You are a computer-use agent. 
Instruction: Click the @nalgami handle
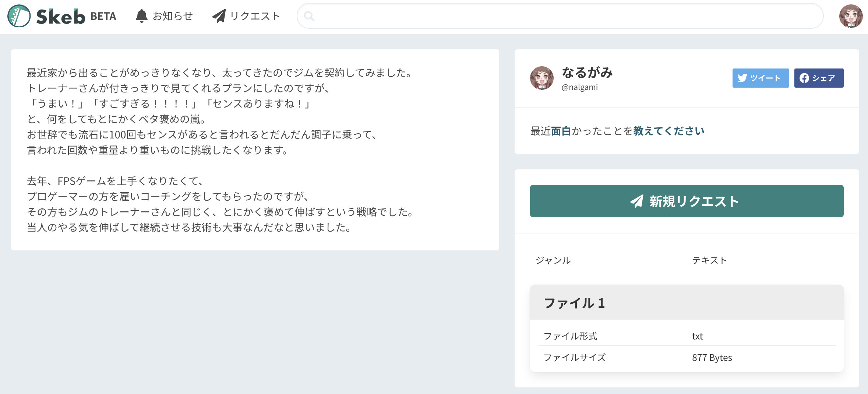click(x=579, y=87)
